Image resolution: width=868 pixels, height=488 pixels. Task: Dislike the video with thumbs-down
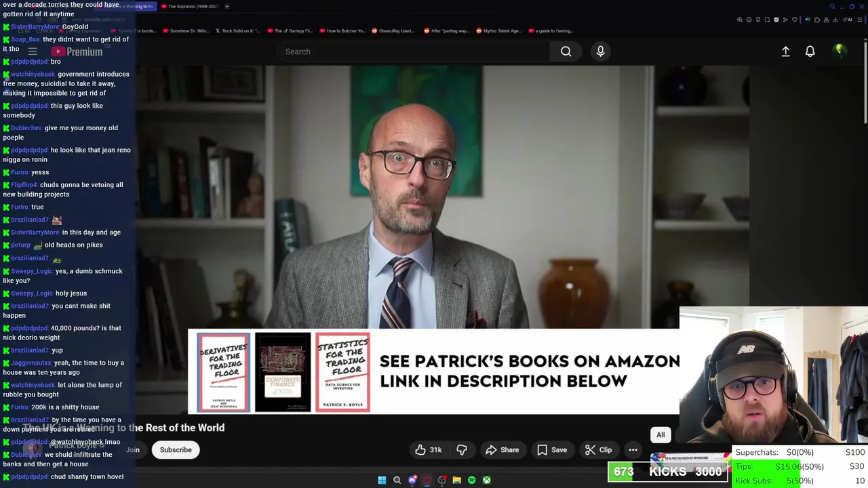462,450
